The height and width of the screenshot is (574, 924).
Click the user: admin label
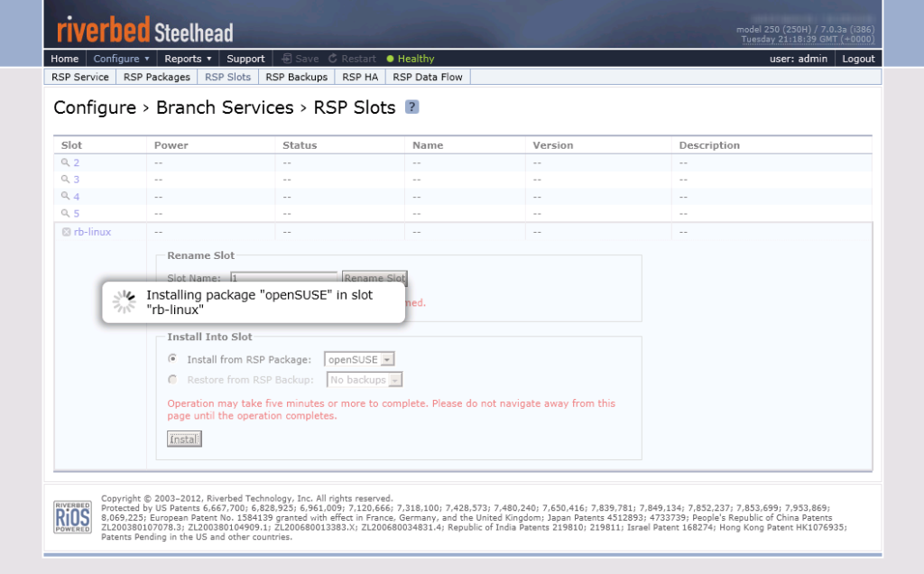click(x=799, y=59)
